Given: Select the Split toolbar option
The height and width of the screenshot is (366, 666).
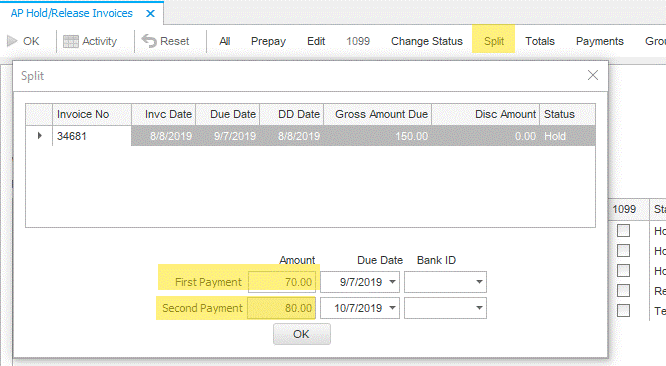Looking at the screenshot, I should coord(494,41).
